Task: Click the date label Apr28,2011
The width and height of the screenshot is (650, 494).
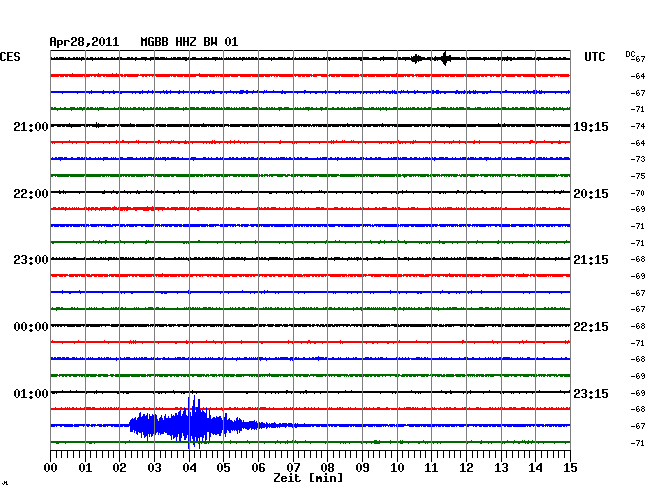Action: 84,42
